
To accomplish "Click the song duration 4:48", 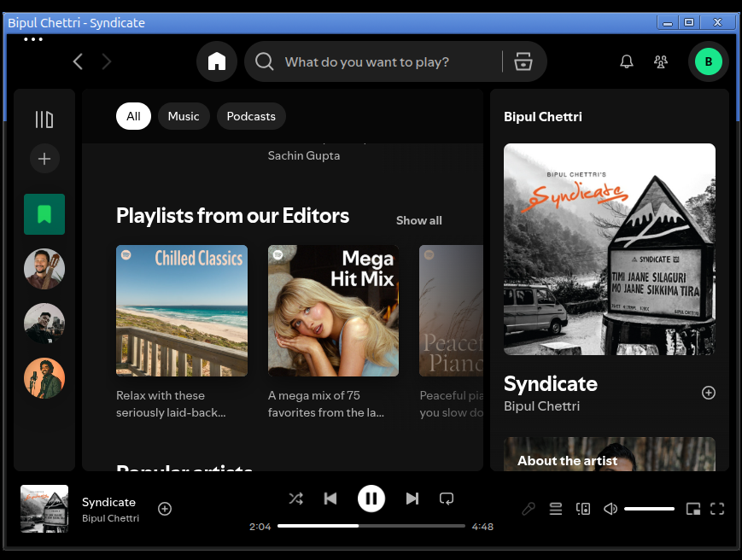I will 482,527.
